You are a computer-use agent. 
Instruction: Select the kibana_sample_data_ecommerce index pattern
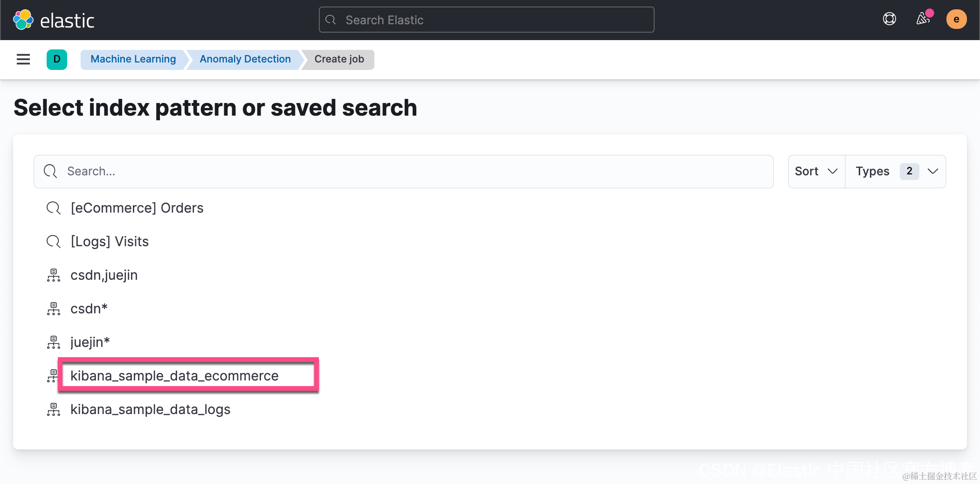(174, 376)
